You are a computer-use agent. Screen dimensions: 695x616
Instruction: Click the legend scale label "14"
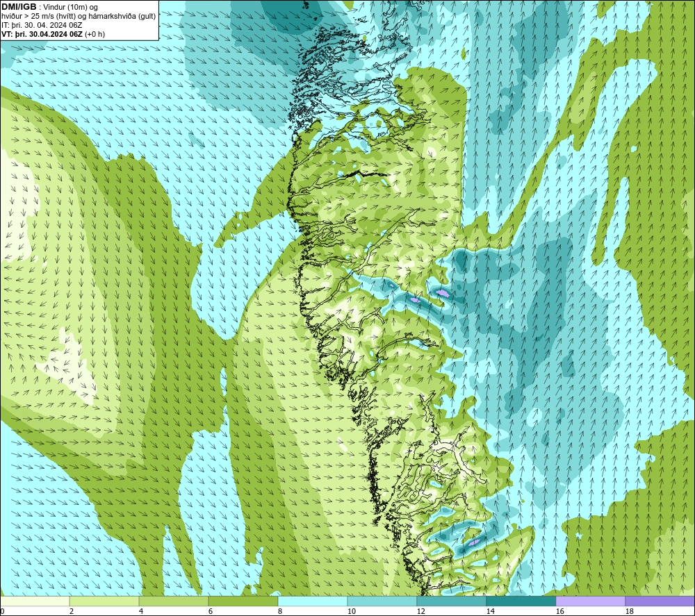(x=490, y=611)
